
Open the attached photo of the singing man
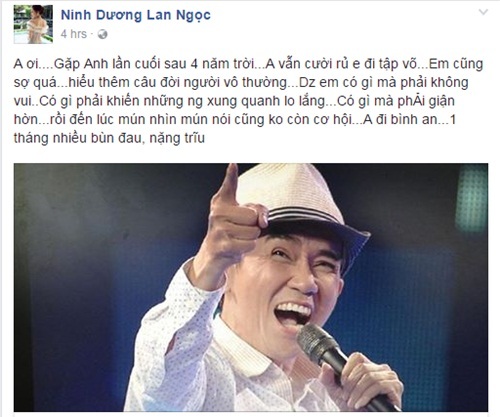251,287
